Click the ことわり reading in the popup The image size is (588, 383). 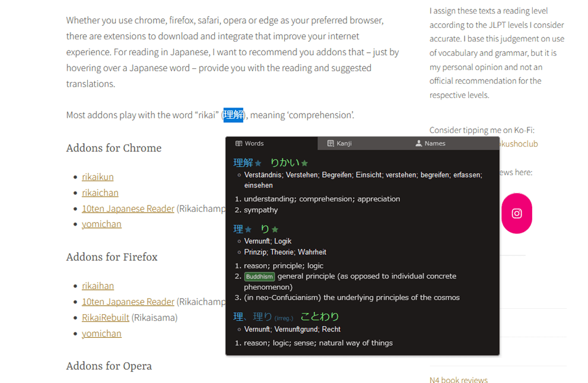pyautogui.click(x=319, y=316)
